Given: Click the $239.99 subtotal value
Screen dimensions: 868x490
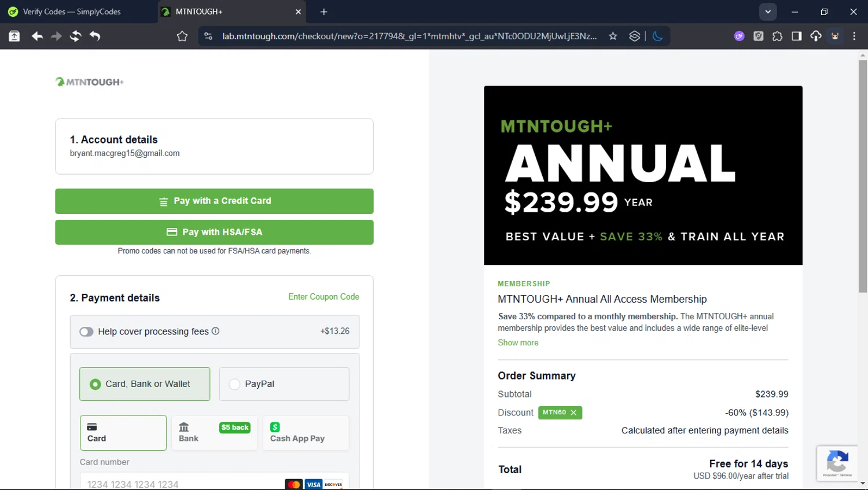Looking at the screenshot, I should pos(771,394).
